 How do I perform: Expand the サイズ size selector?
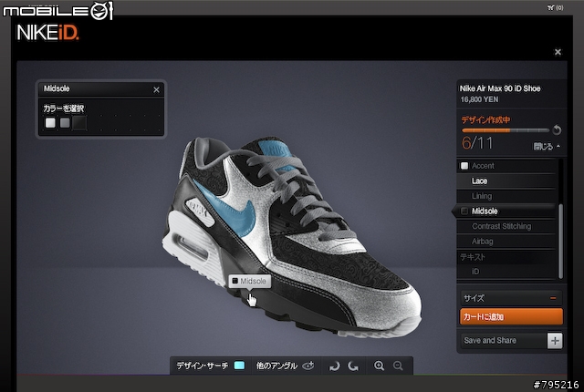click(511, 298)
